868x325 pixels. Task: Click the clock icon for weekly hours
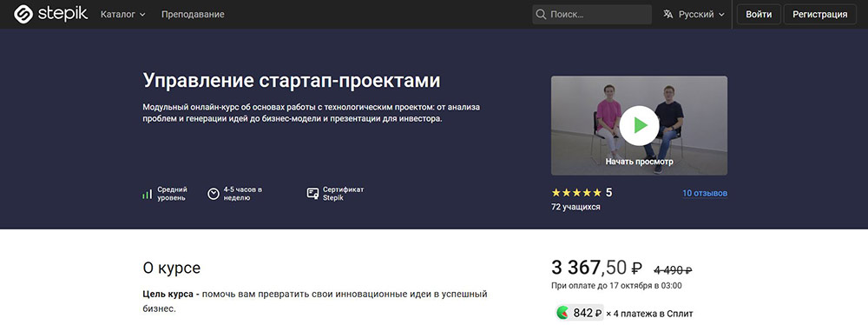tap(214, 194)
